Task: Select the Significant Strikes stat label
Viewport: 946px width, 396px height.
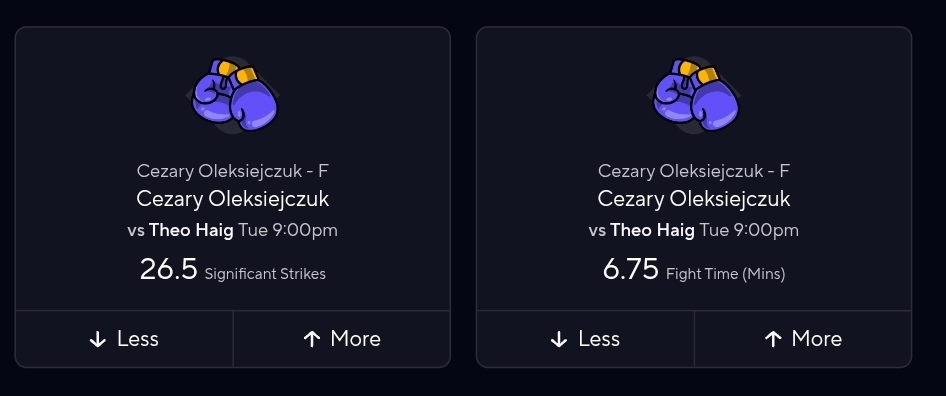Action: 265,274
